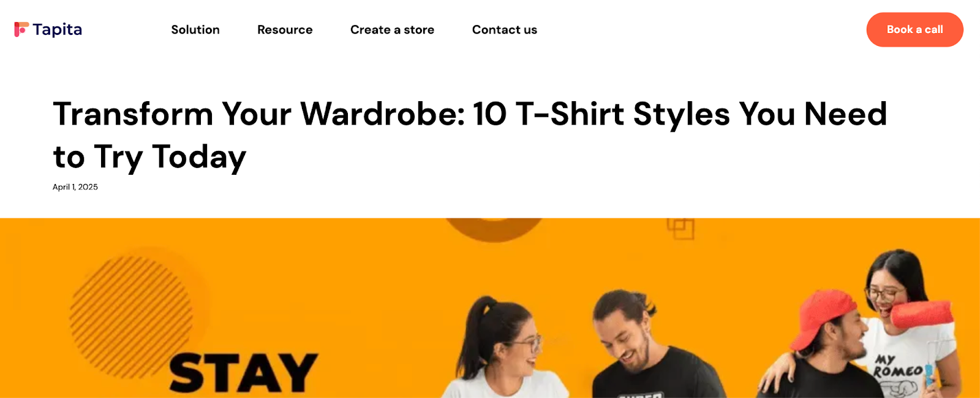Open the Solution menu

[x=195, y=29]
